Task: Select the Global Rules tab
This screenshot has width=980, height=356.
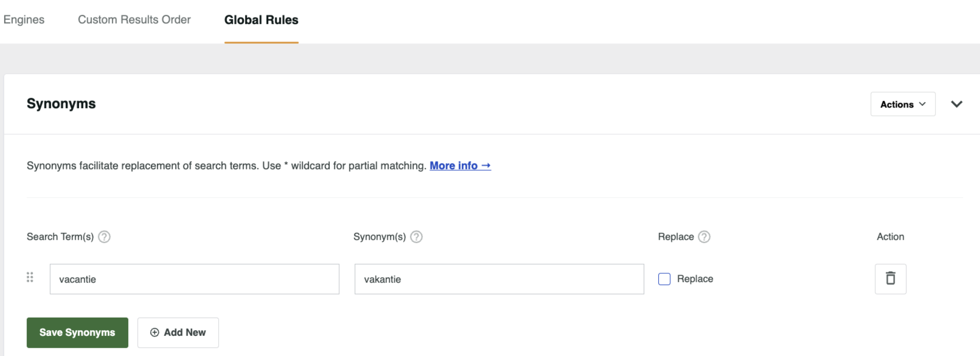Action: coord(261,20)
